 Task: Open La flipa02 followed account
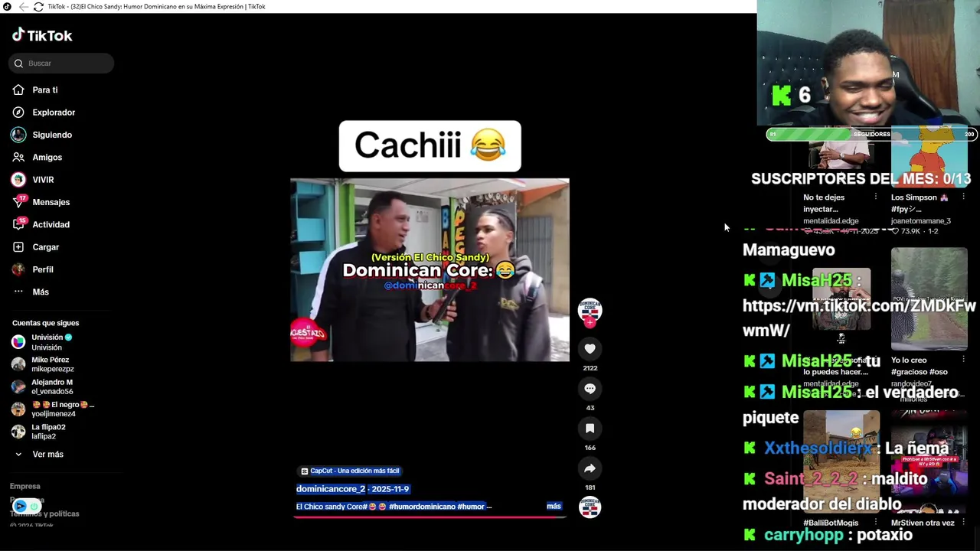pos(54,432)
